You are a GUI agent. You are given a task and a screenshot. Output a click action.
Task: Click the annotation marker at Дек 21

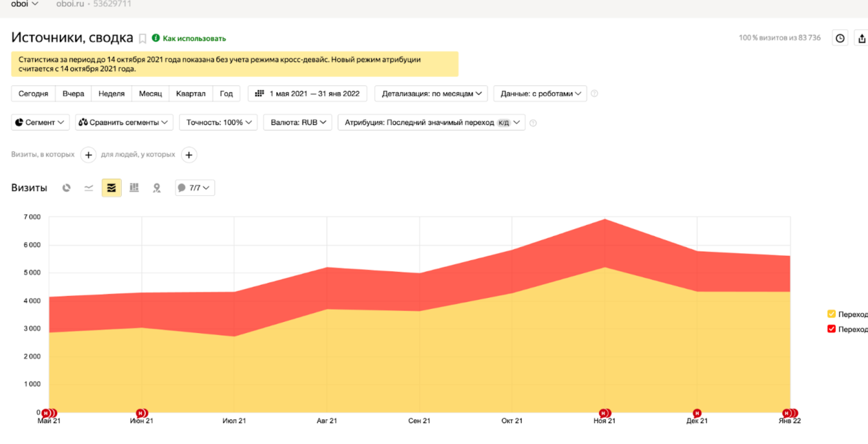click(x=697, y=413)
